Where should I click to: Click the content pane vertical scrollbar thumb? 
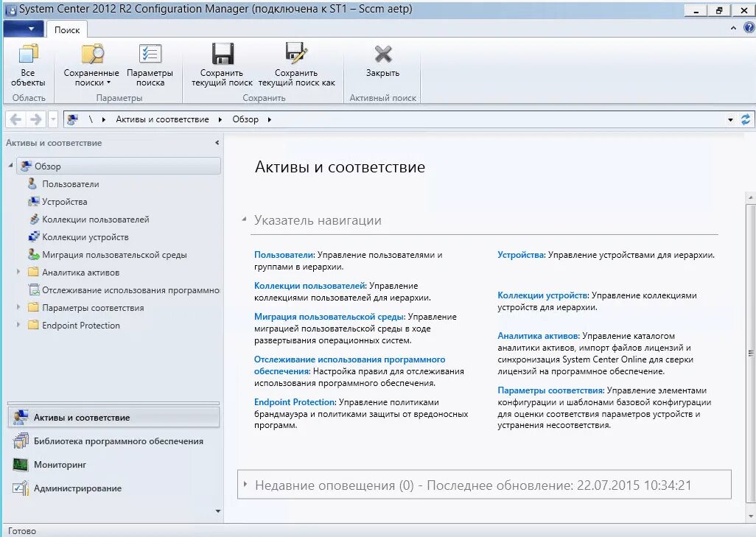[x=751, y=353]
